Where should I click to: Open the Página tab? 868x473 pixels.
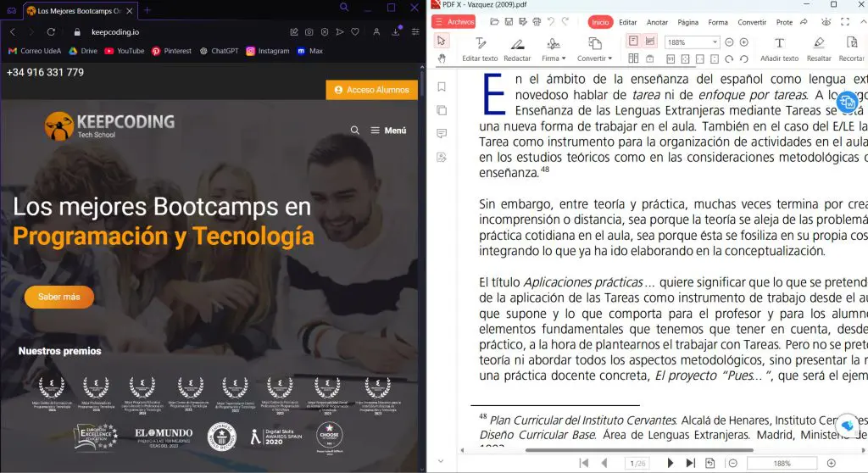pos(688,22)
